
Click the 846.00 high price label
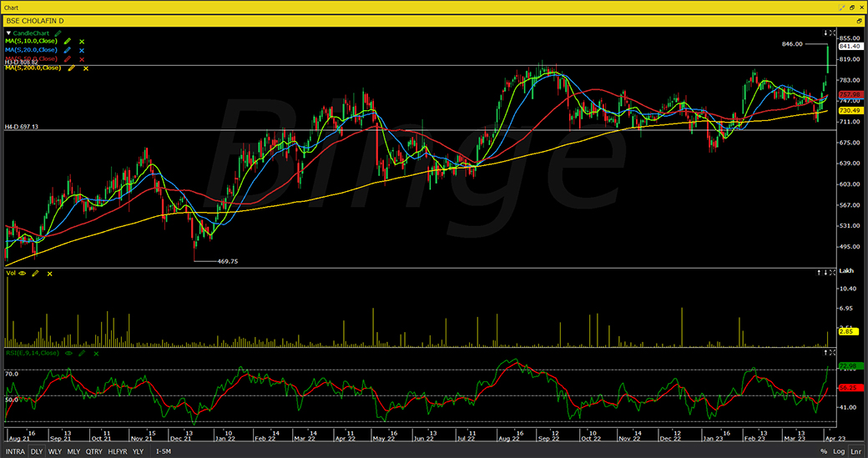tap(792, 43)
